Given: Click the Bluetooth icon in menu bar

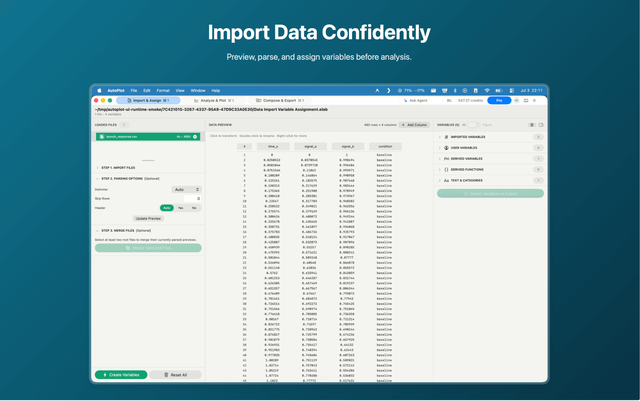Looking at the screenshot, I should 455,91.
